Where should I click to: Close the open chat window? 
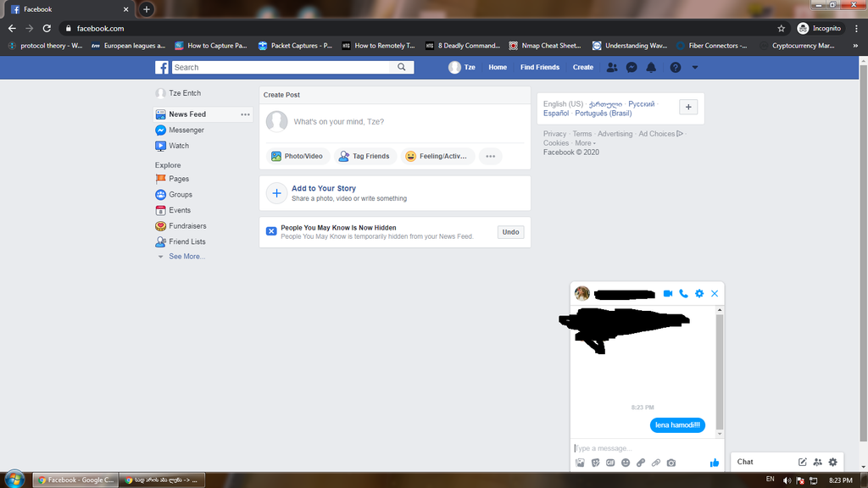click(715, 293)
